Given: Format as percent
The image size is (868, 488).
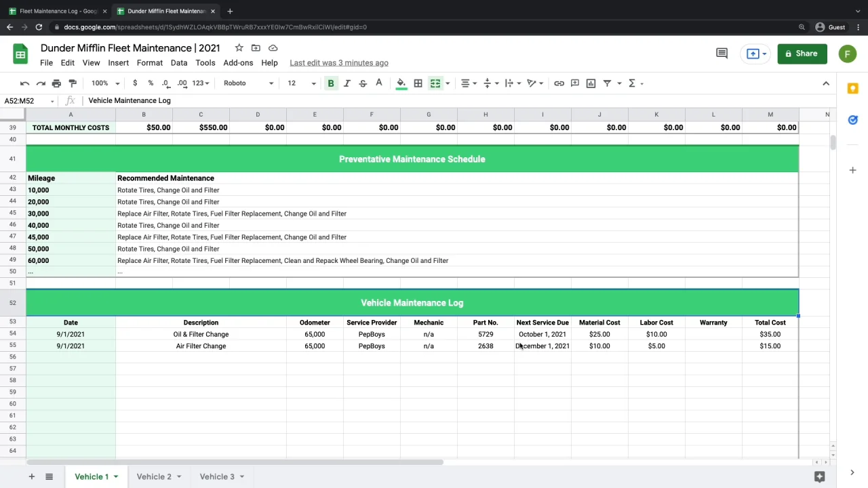Looking at the screenshot, I should pyautogui.click(x=151, y=83).
